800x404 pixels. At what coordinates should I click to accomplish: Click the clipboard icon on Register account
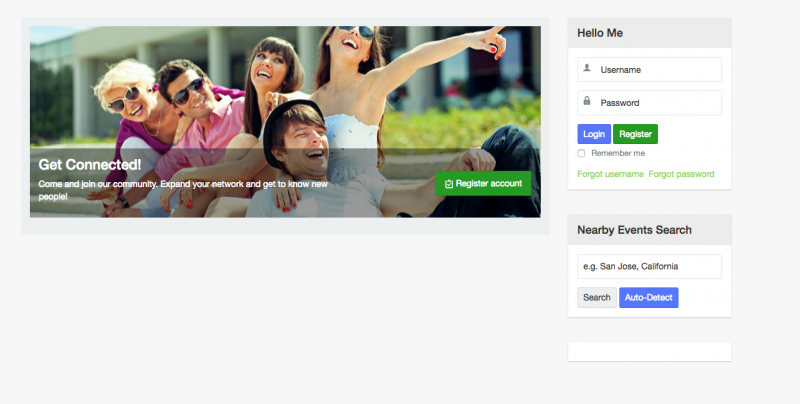(449, 184)
